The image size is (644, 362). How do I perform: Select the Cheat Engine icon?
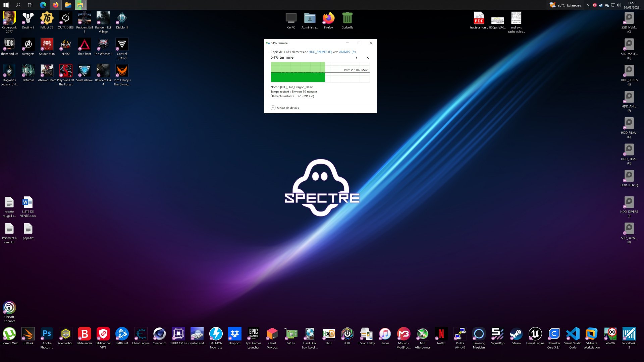tap(141, 336)
